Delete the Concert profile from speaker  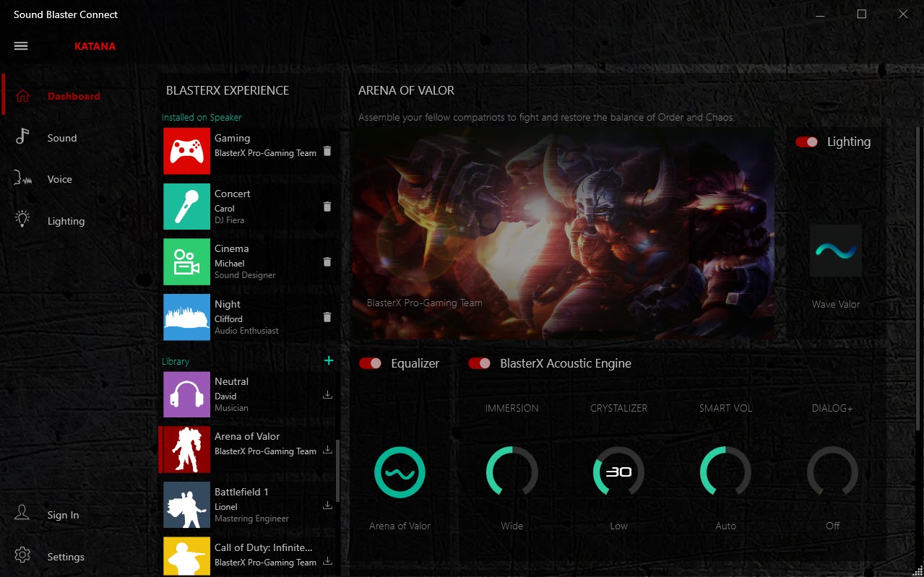pyautogui.click(x=327, y=207)
